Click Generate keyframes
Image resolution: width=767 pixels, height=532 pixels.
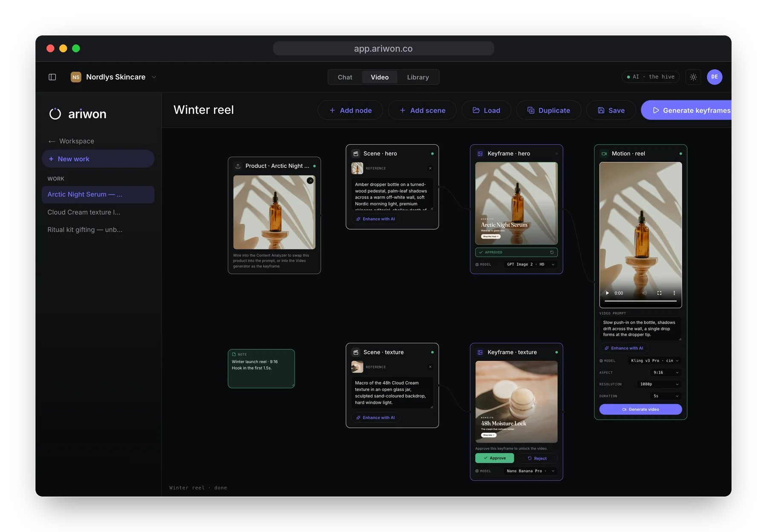tap(687, 110)
